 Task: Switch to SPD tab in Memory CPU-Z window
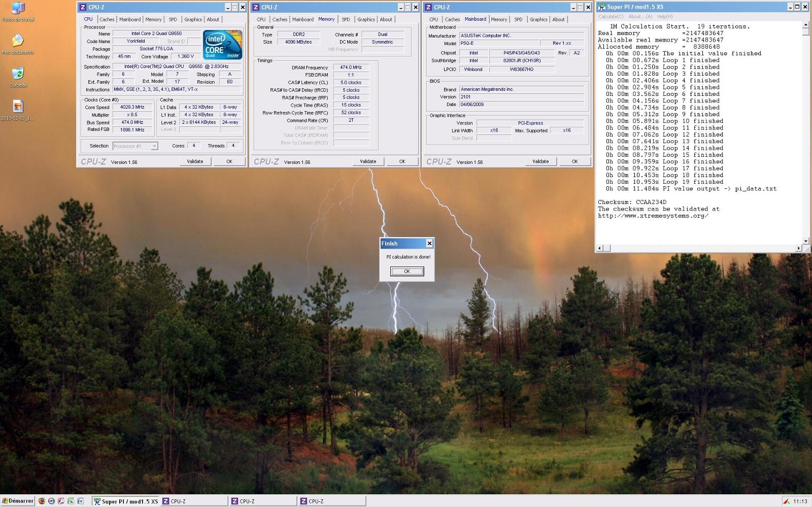click(346, 20)
